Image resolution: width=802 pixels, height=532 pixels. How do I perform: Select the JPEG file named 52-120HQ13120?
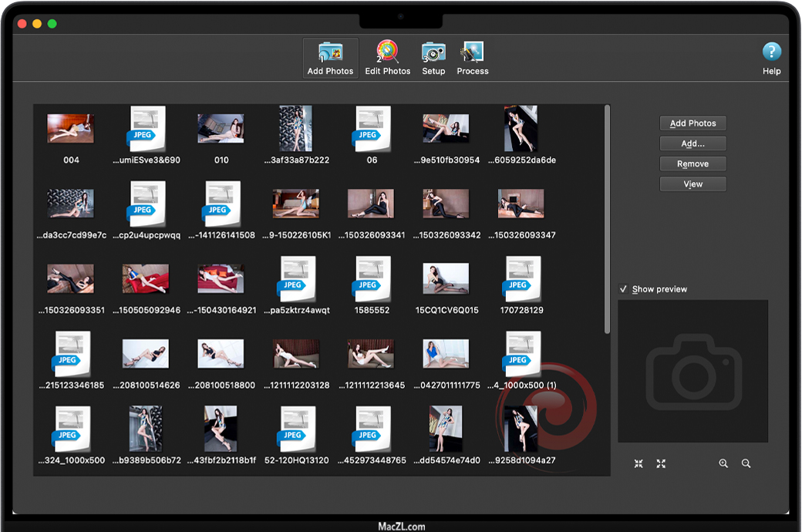(x=296, y=429)
